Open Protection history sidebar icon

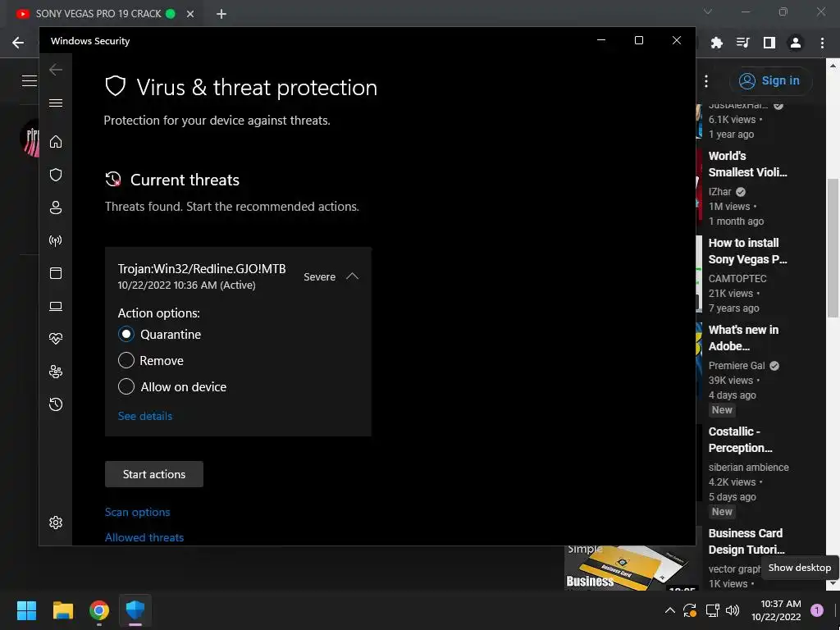tap(56, 404)
